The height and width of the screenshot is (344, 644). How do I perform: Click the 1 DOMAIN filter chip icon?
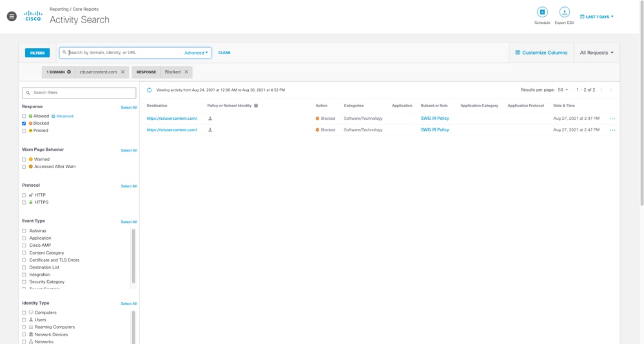(x=69, y=72)
